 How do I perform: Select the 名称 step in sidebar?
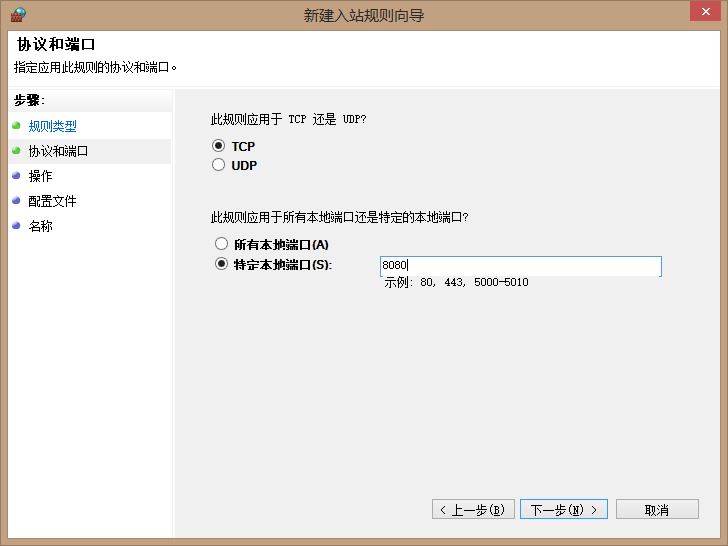pos(40,226)
